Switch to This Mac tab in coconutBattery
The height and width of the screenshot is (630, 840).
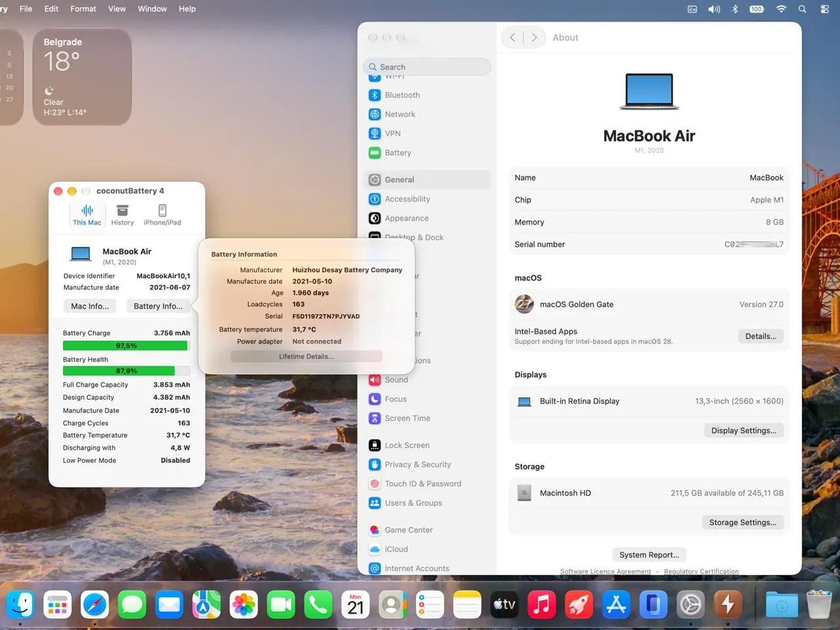(87, 215)
